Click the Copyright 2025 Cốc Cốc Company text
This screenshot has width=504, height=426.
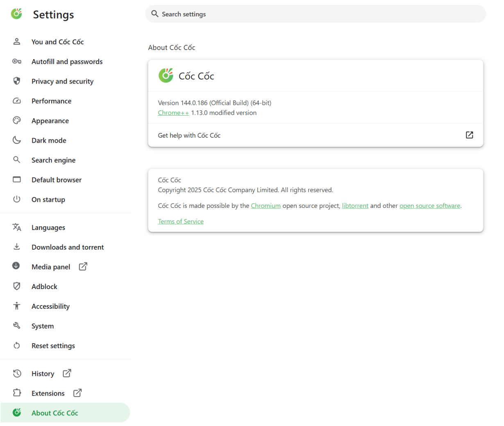(245, 190)
